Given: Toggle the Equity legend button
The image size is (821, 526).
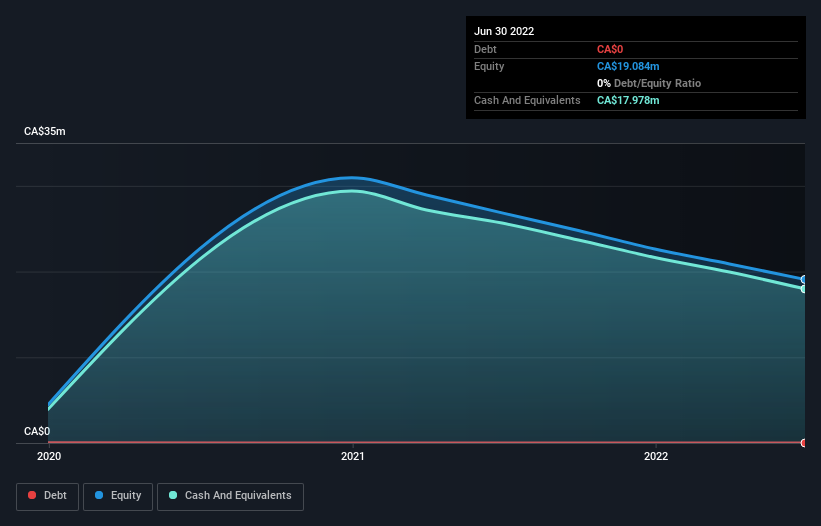Looking at the screenshot, I should 118,496.
